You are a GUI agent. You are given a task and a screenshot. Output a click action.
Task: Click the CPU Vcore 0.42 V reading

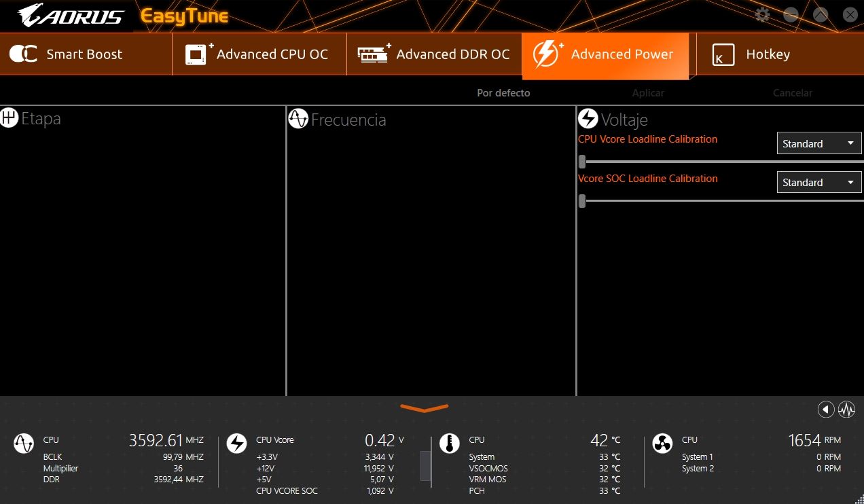[x=384, y=440]
